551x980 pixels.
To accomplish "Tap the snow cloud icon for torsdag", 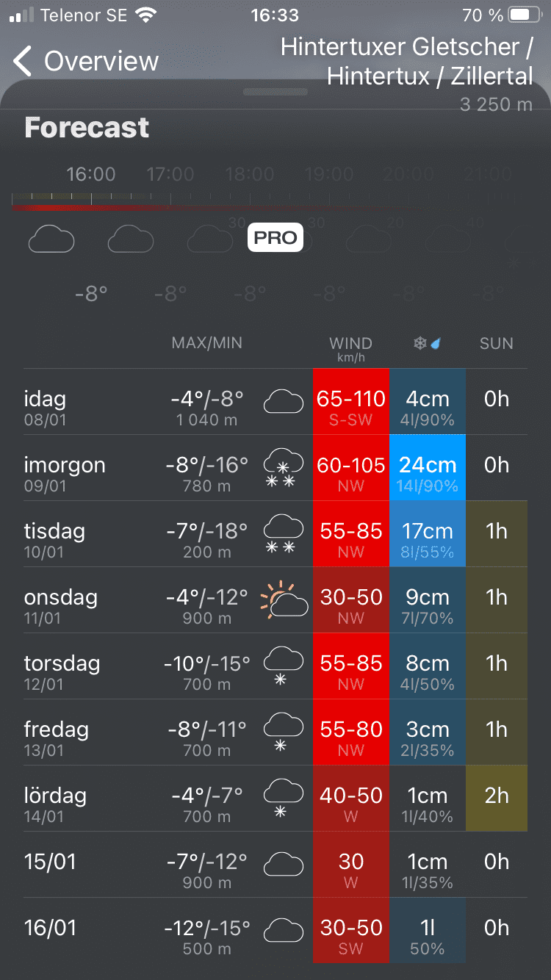I will click(x=283, y=666).
